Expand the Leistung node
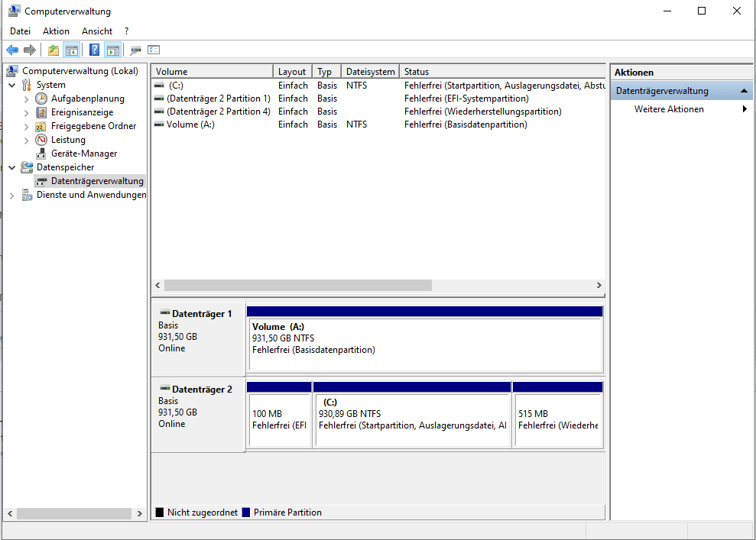This screenshot has width=756, height=540. point(27,141)
